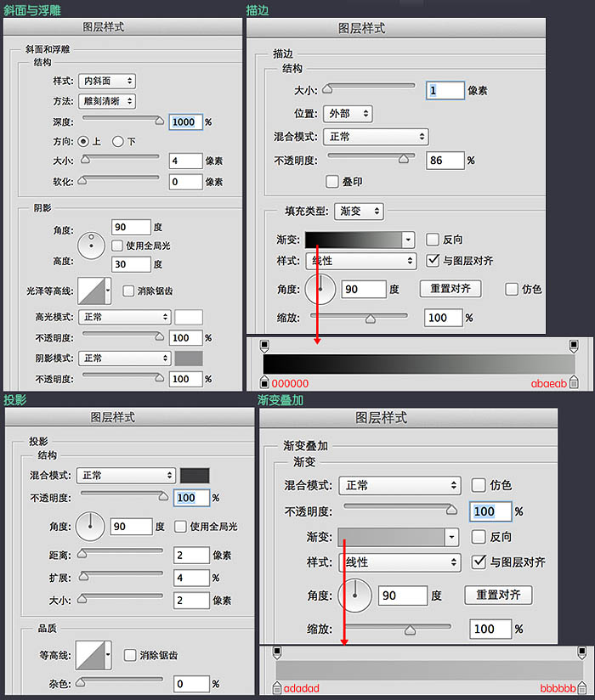Click the gradient overlay 缩放 slider handle
The width and height of the screenshot is (595, 700).
coord(410,630)
